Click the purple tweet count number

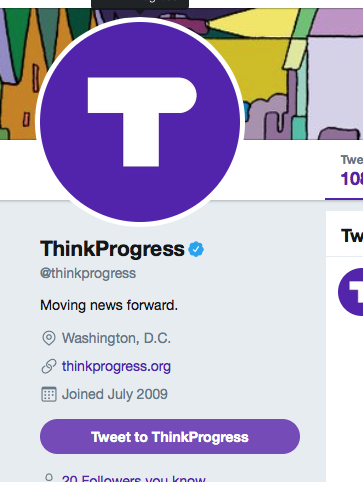pos(352,179)
